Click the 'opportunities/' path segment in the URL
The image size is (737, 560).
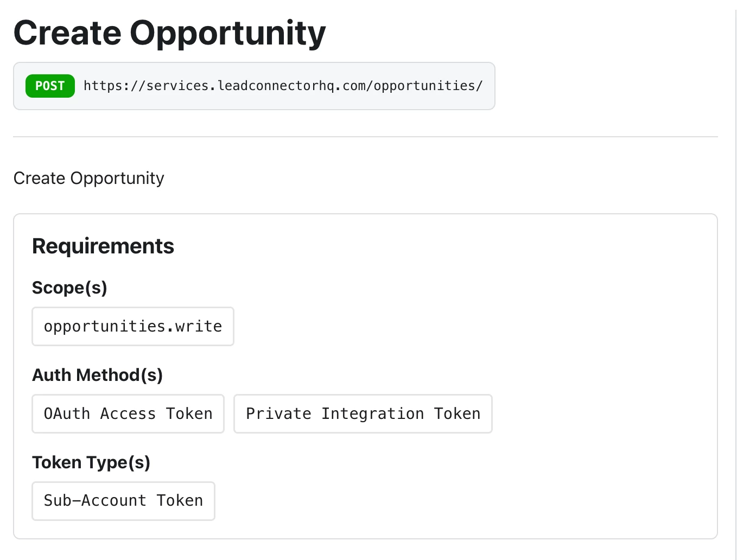click(x=428, y=86)
